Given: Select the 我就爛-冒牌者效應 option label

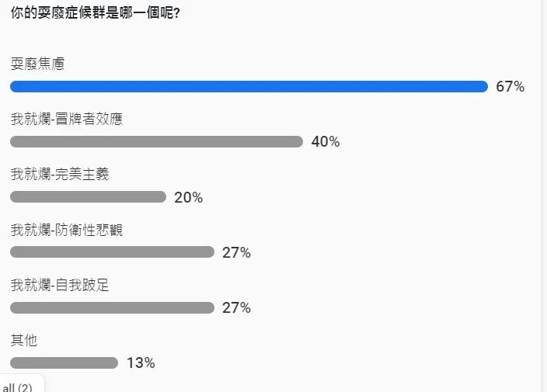Looking at the screenshot, I should point(67,119).
